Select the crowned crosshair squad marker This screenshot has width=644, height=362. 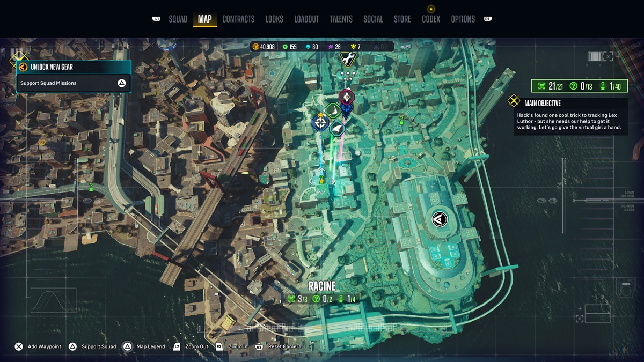tap(321, 122)
